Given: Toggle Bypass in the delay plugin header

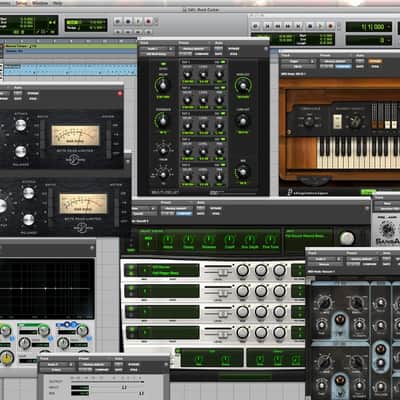Looking at the screenshot, I should (233, 49).
